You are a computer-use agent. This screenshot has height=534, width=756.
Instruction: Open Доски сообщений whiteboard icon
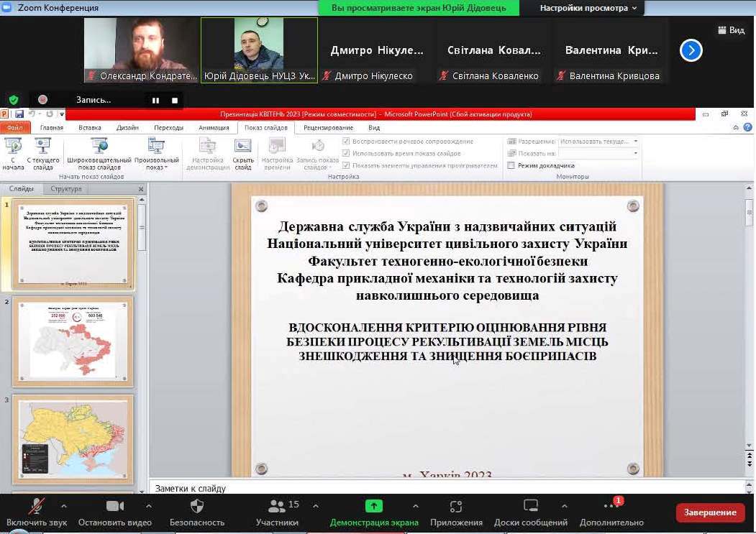coord(531,506)
